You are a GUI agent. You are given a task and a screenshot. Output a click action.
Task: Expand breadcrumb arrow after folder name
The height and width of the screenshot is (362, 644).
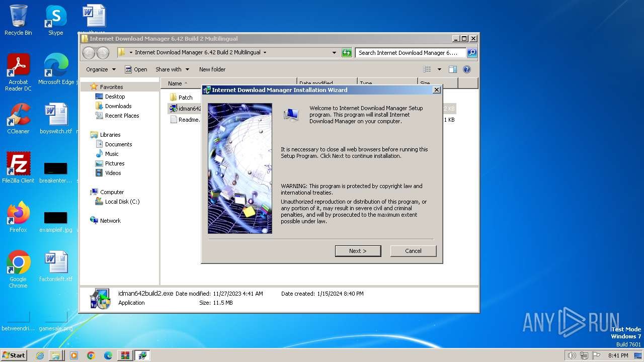tap(265, 52)
